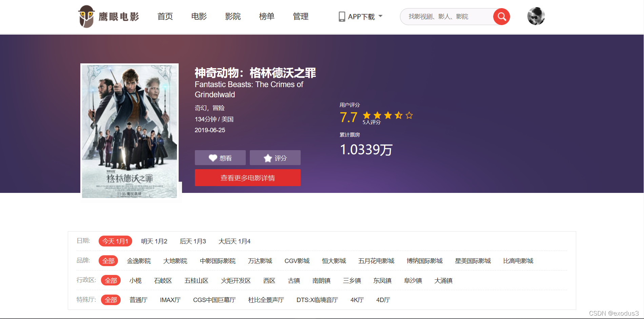Filter hall type by 4D厅
This screenshot has width=644, height=319.
point(383,300)
